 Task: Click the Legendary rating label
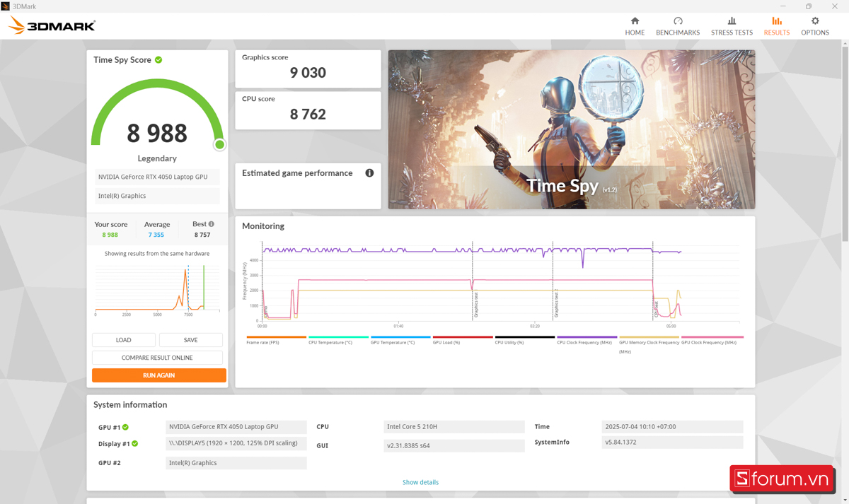157,159
